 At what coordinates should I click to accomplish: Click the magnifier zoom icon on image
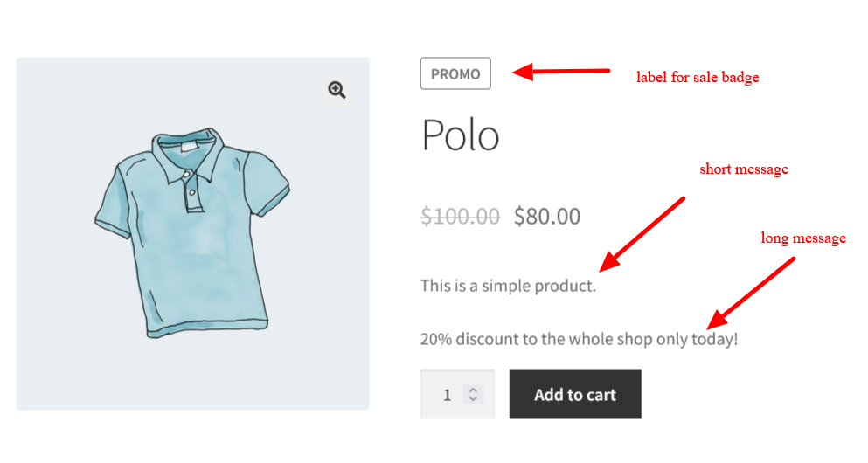(x=337, y=90)
